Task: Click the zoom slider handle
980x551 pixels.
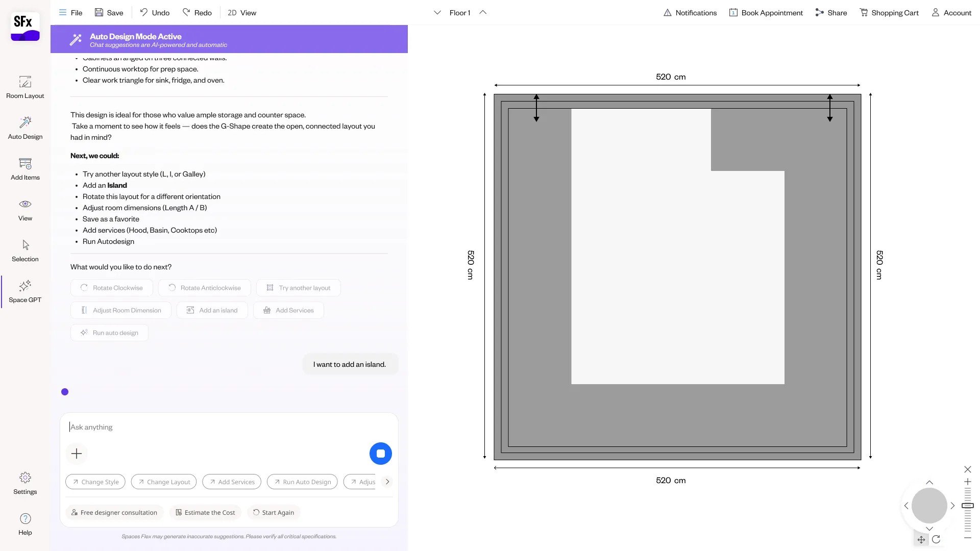Action: pyautogui.click(x=968, y=506)
